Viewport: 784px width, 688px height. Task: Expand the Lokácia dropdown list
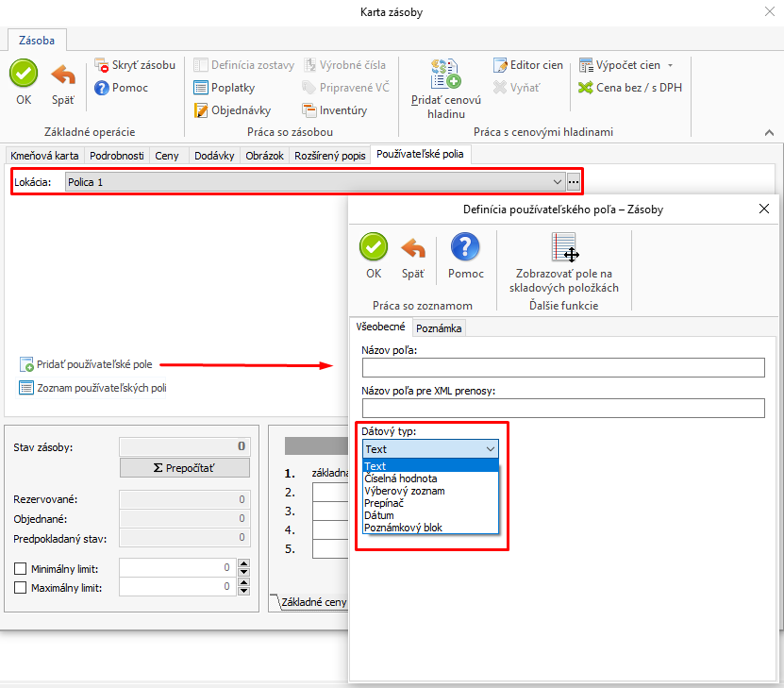(558, 181)
